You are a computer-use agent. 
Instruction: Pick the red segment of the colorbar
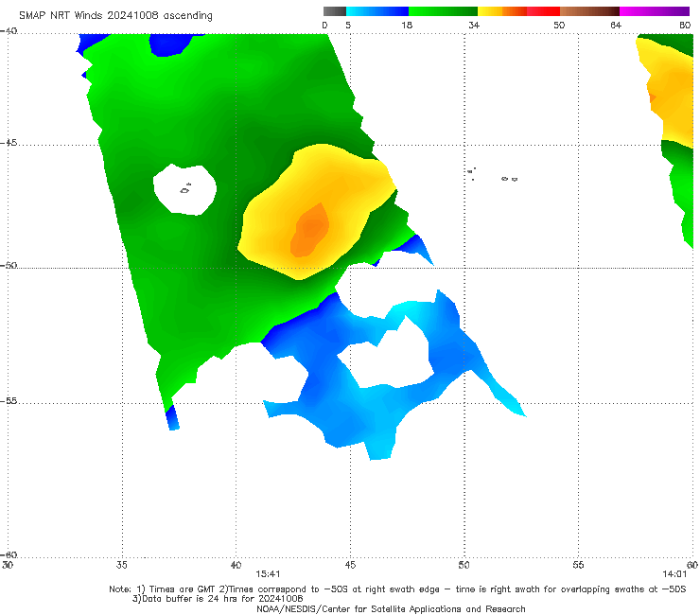point(543,11)
